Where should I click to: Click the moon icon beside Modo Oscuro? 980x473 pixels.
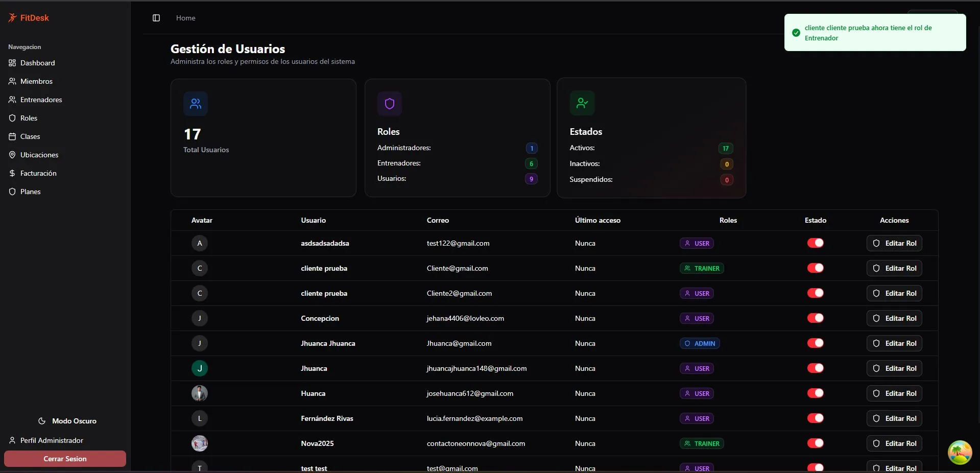point(42,421)
